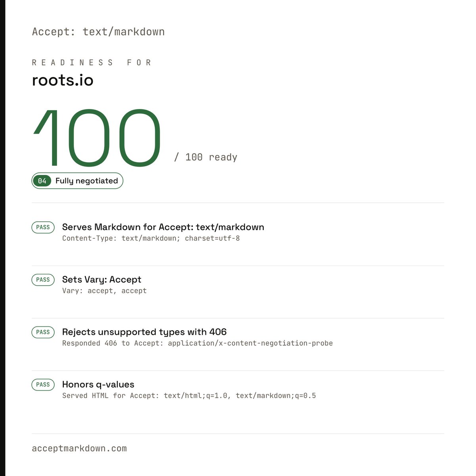Select the roots.io domain title
The width and height of the screenshot is (476, 476).
(x=63, y=81)
